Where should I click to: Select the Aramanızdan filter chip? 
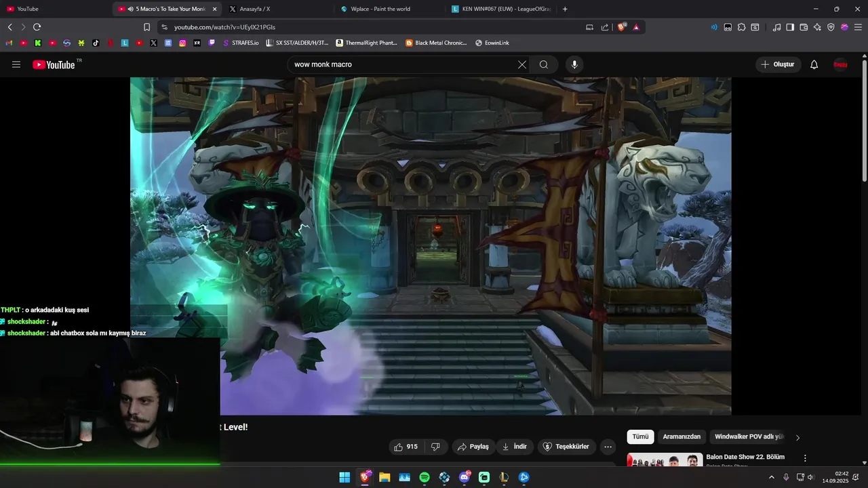(682, 436)
